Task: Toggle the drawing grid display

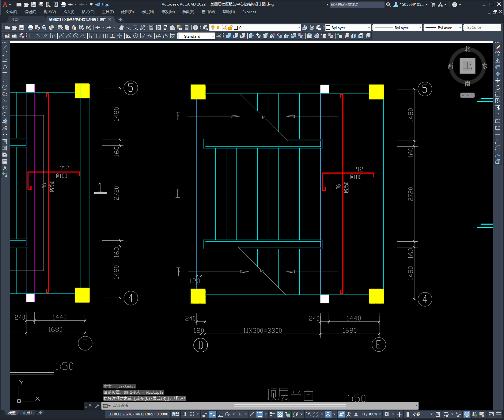Action: pos(184,414)
